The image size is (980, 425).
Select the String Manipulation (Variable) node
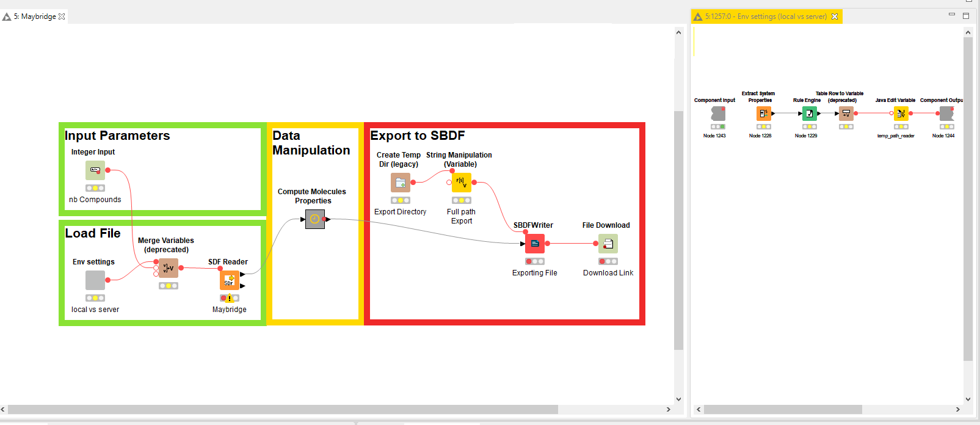(462, 183)
